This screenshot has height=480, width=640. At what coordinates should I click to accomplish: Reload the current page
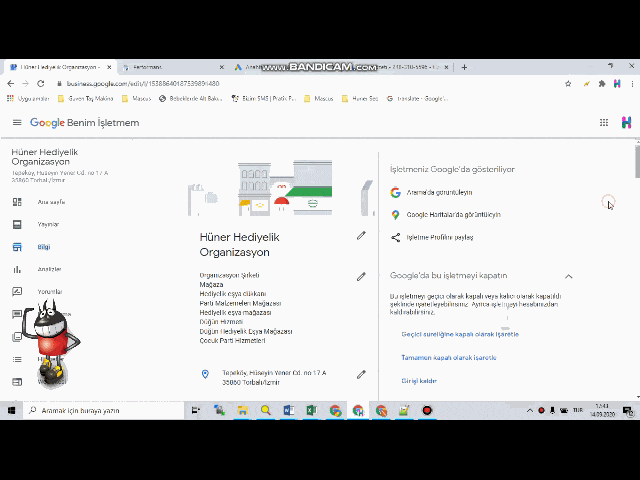click(x=40, y=84)
